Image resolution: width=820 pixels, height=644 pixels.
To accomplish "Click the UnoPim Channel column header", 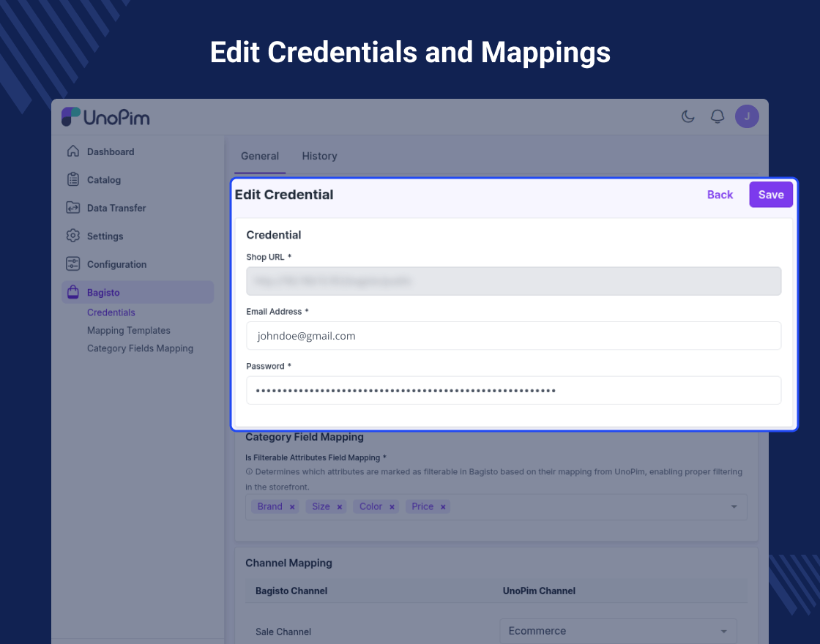I will point(539,591).
